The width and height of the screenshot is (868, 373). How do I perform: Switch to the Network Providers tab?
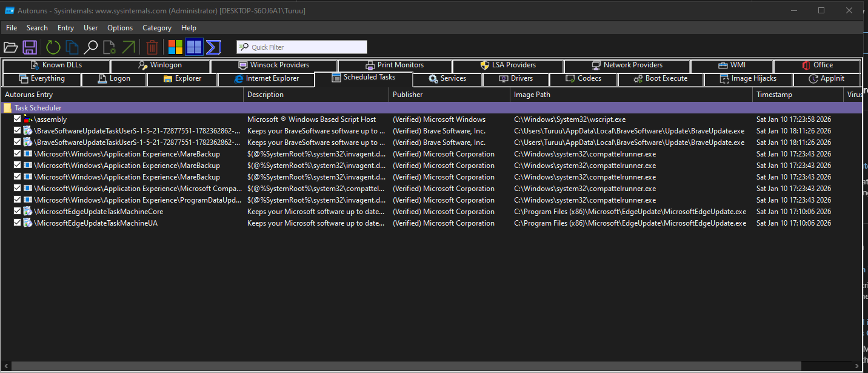627,66
